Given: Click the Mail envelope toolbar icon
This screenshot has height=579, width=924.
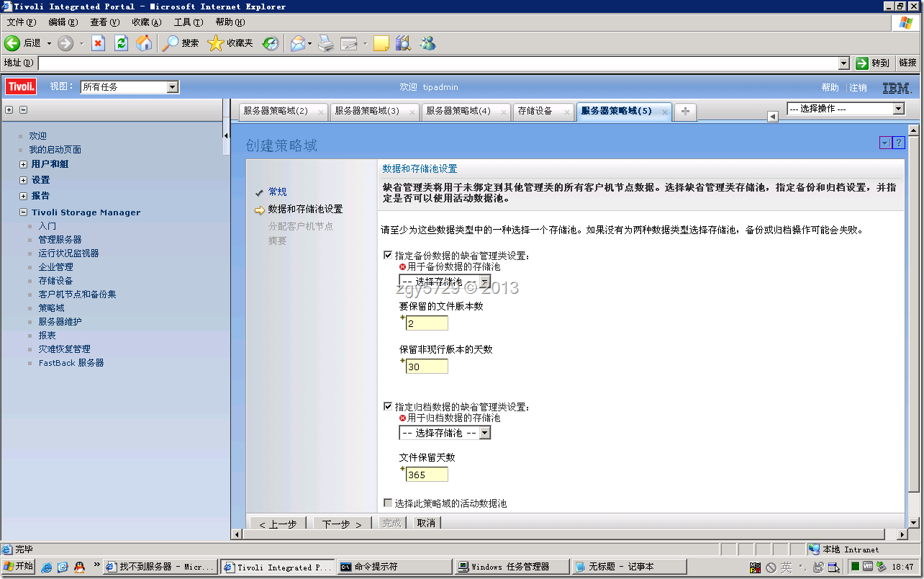Looking at the screenshot, I should [298, 43].
